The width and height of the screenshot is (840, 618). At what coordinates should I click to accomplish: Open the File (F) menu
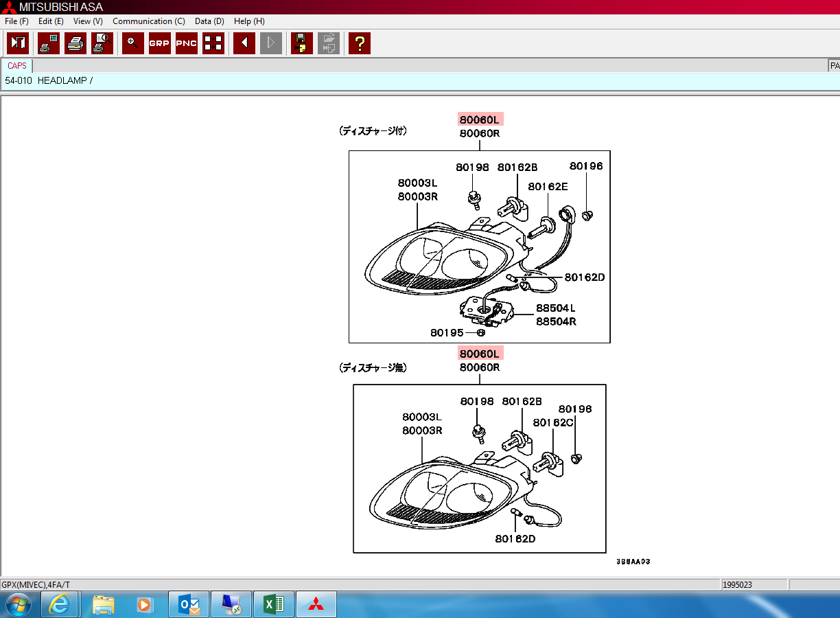click(x=16, y=21)
